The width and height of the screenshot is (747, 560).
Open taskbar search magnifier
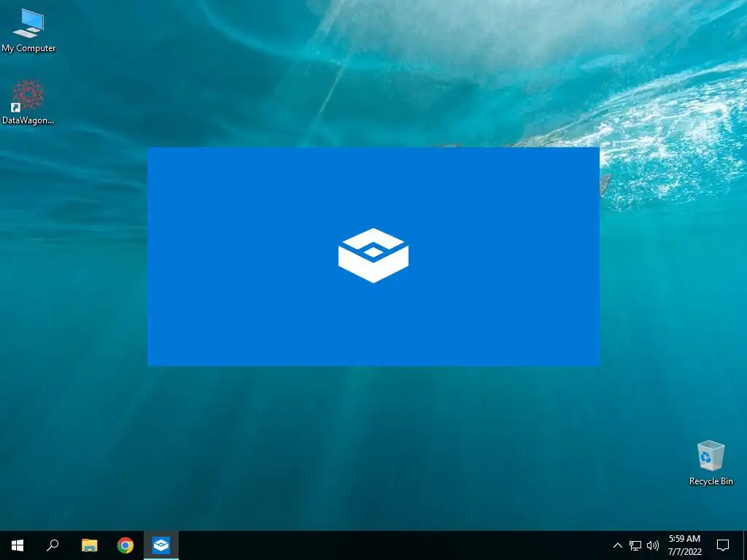point(53,545)
